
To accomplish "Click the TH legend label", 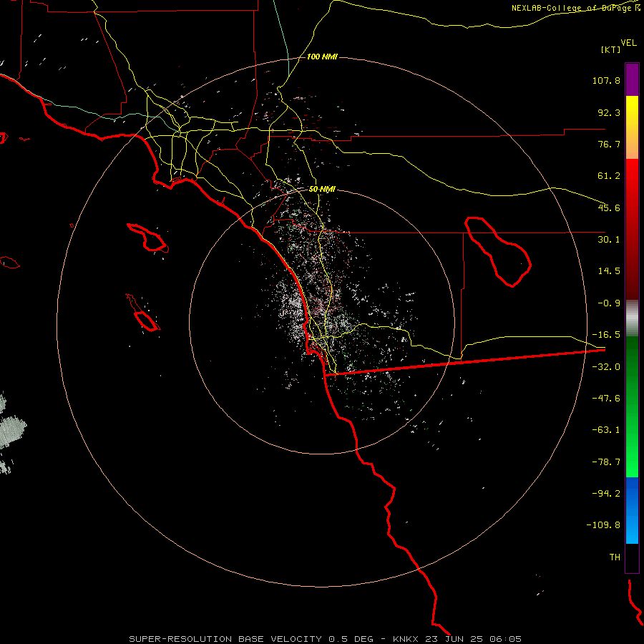I will (x=615, y=557).
